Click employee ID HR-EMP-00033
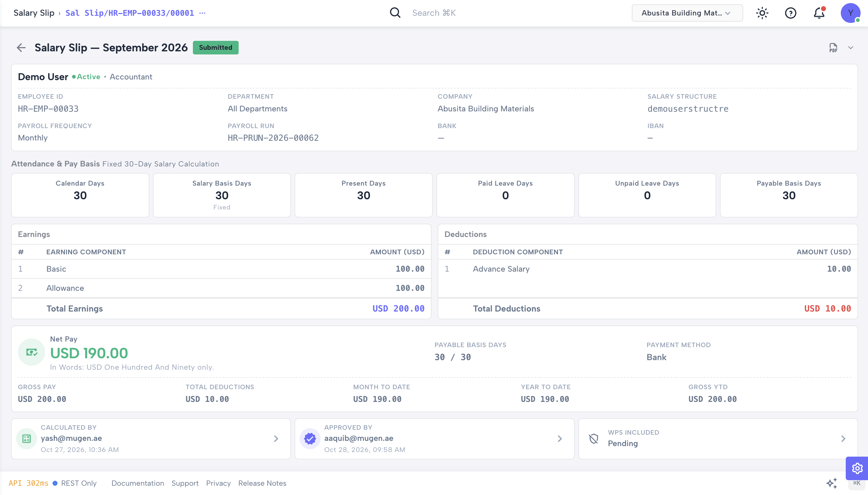 point(48,109)
